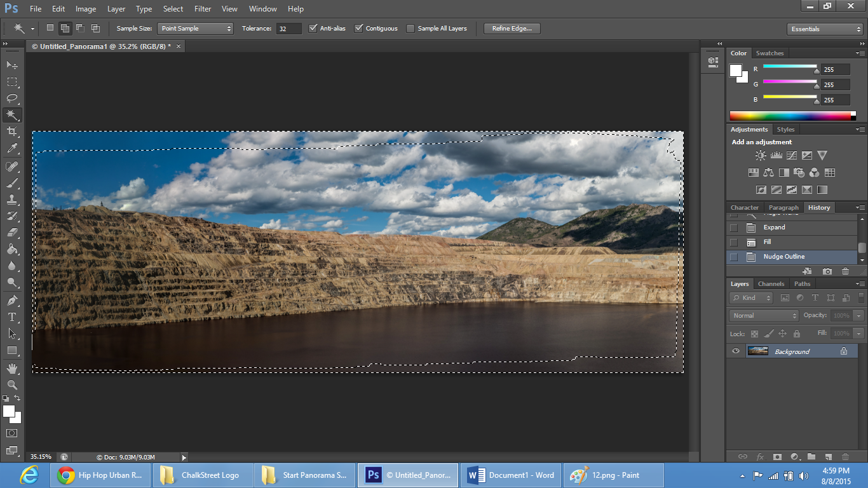Select the Path Selection tool
868x488 pixels.
[x=12, y=333]
